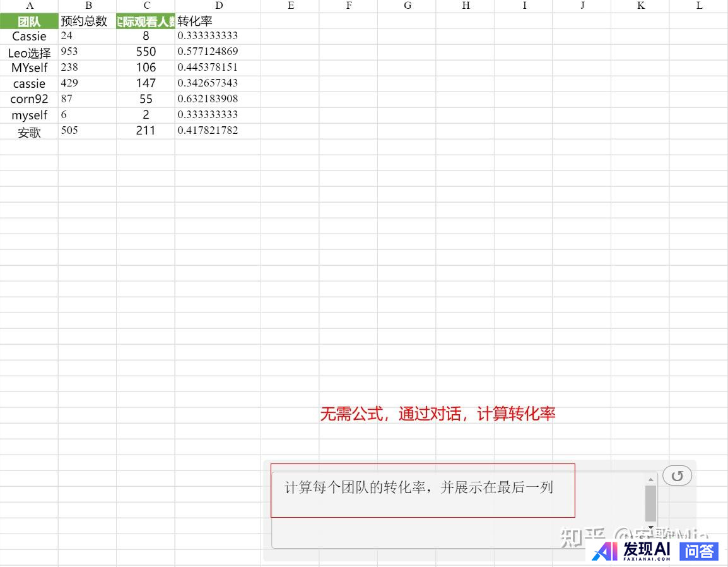This screenshot has height=567, width=728.
Task: Click the cell showing 0.445378151
Action: coord(218,68)
